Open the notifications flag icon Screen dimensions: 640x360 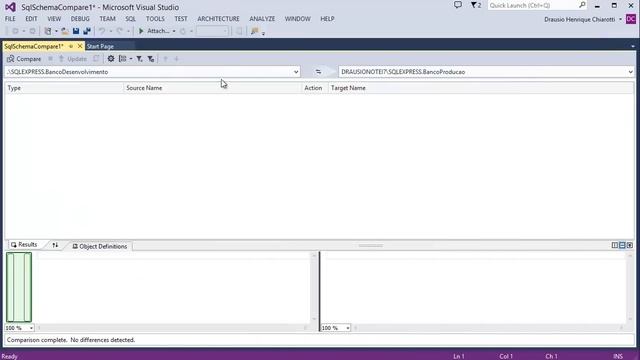[476, 5]
